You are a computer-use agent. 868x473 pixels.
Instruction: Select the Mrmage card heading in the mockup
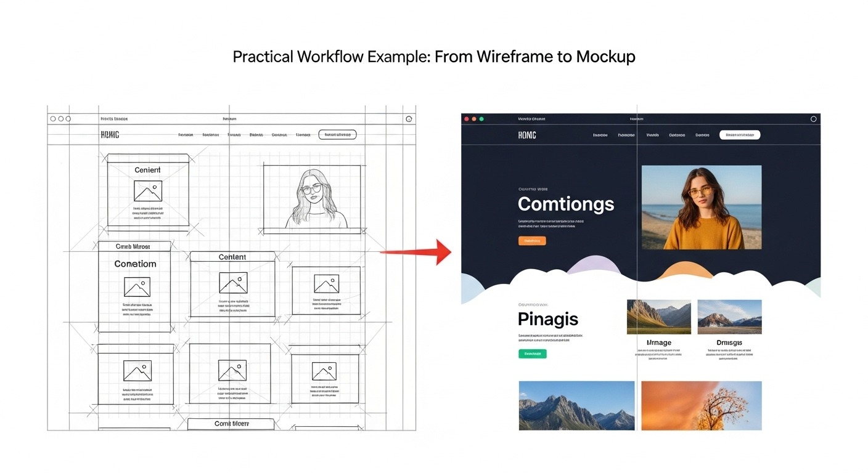pyautogui.click(x=658, y=342)
